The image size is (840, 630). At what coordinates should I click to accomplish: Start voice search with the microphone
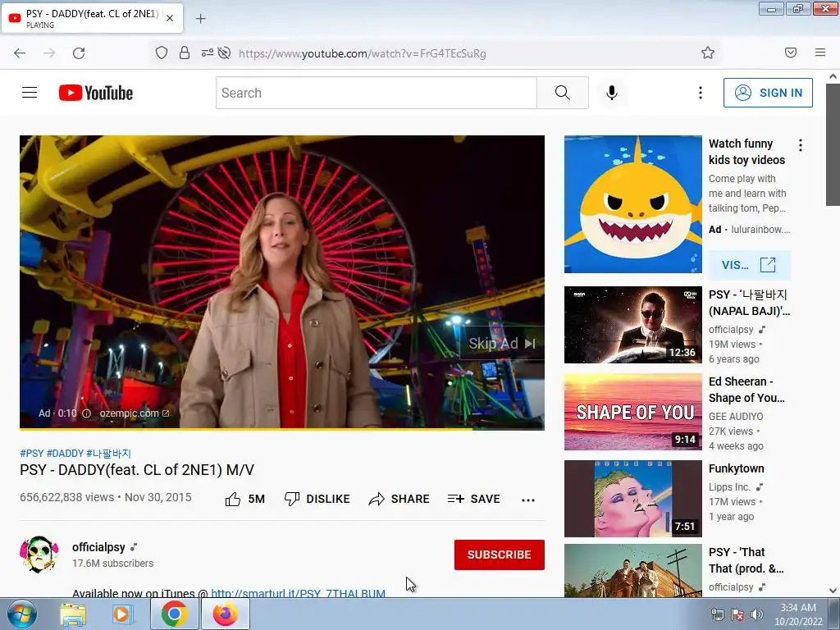tap(612, 93)
